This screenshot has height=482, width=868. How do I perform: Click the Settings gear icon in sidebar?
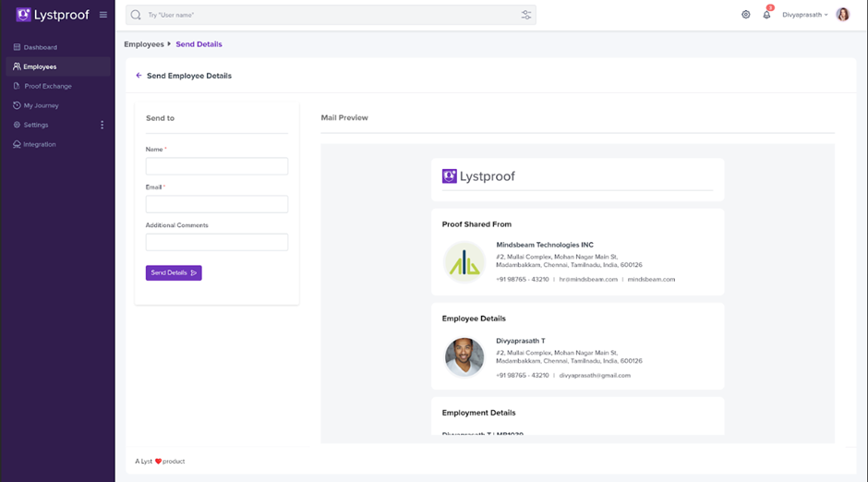tap(17, 125)
